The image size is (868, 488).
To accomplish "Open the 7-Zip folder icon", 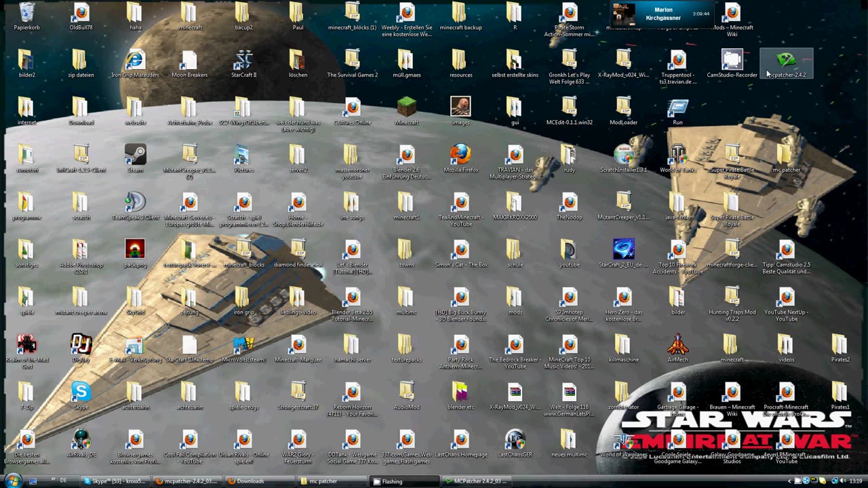I will (26, 396).
